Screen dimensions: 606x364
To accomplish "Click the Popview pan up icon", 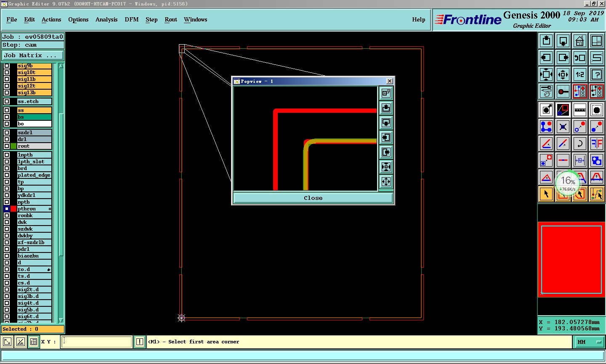I will coord(386,108).
